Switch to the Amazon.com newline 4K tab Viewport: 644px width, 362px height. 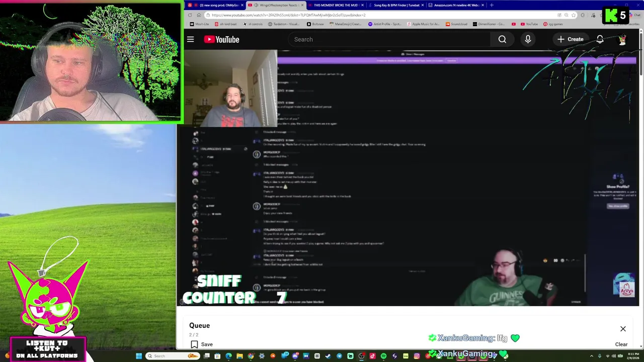tap(456, 5)
